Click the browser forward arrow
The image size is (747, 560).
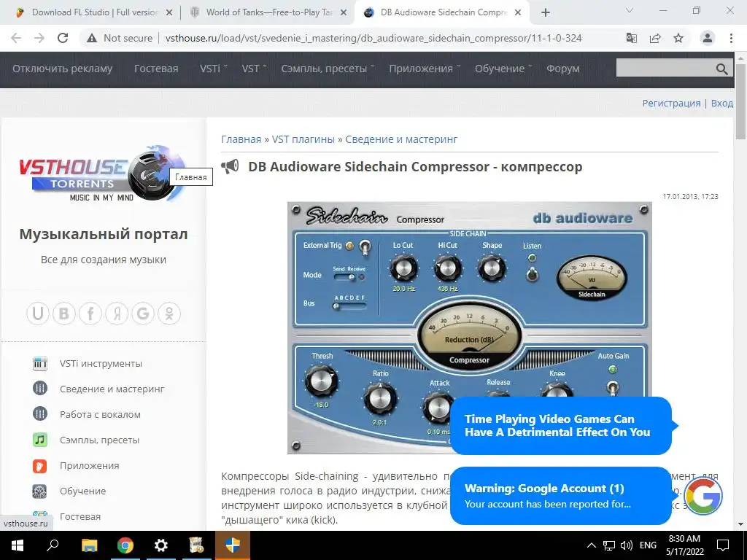coord(39,38)
